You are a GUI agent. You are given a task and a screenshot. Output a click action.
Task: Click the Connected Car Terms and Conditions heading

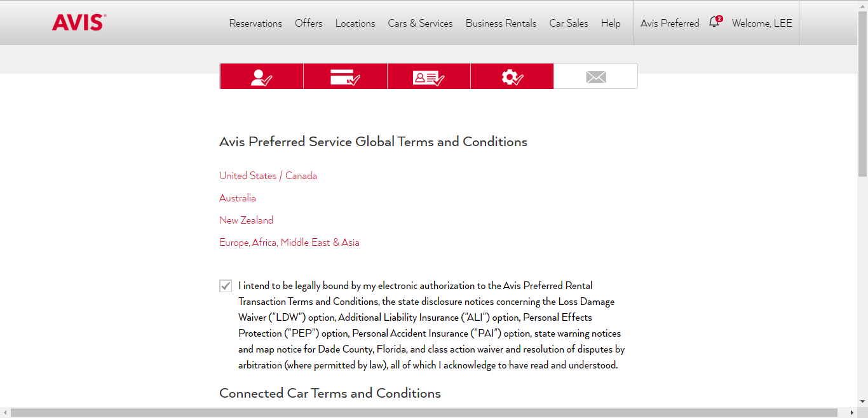click(330, 393)
